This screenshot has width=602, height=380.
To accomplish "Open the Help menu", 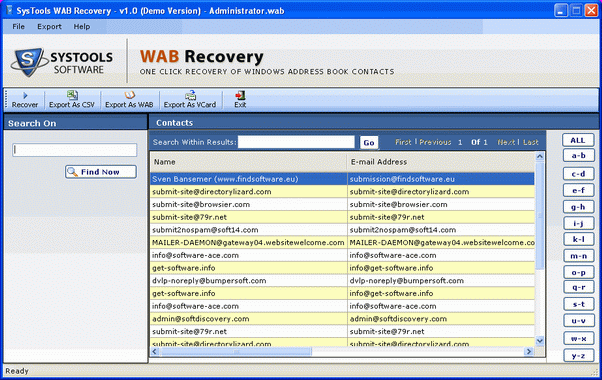I will click(x=82, y=26).
